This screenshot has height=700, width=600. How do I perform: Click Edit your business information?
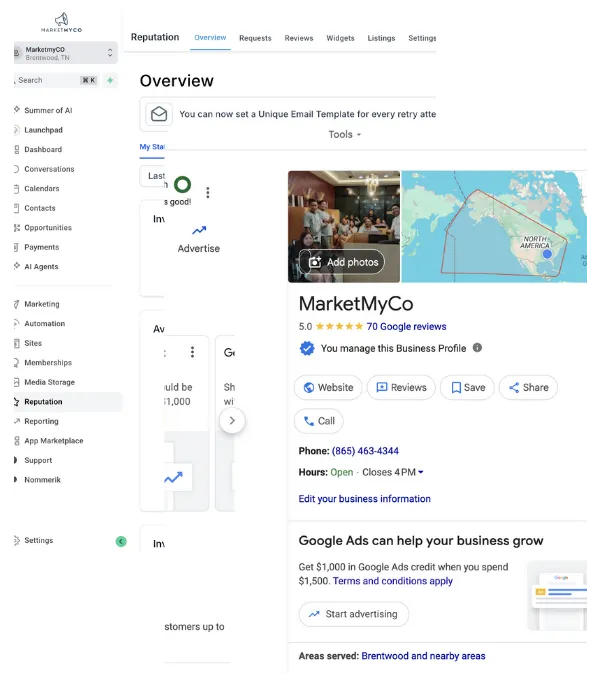tap(364, 499)
